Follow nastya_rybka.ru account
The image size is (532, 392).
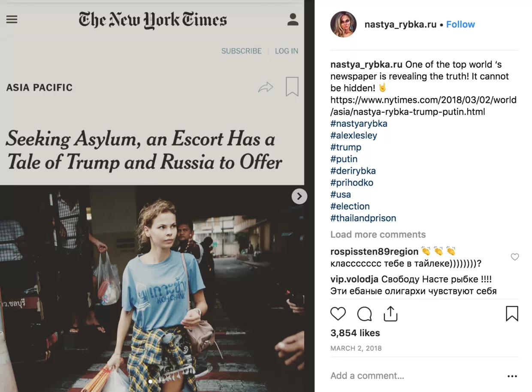tap(460, 24)
